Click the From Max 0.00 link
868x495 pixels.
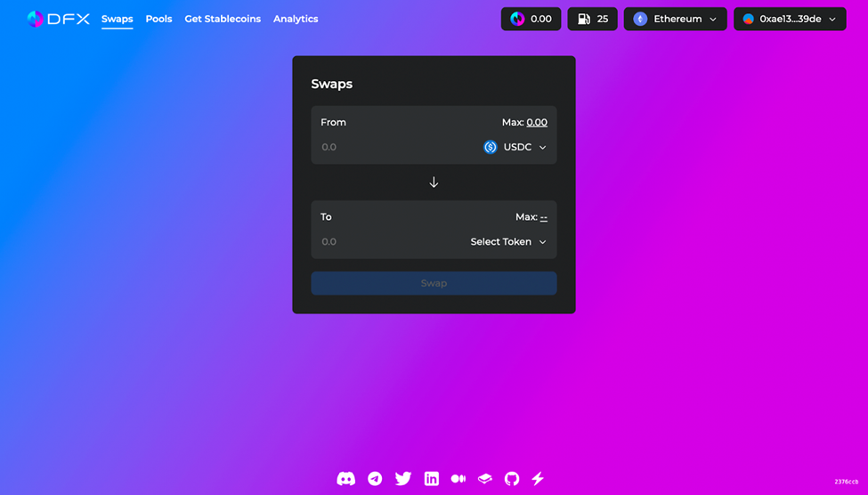click(x=536, y=123)
